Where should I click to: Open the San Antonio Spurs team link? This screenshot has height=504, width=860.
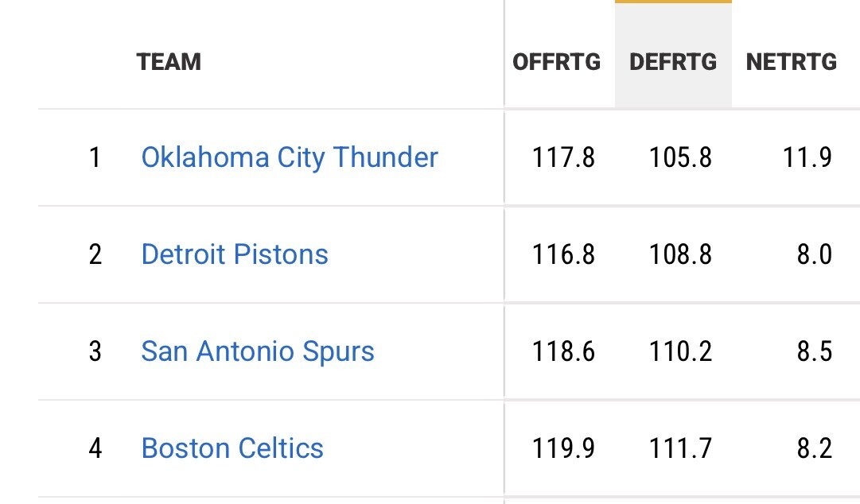click(258, 351)
